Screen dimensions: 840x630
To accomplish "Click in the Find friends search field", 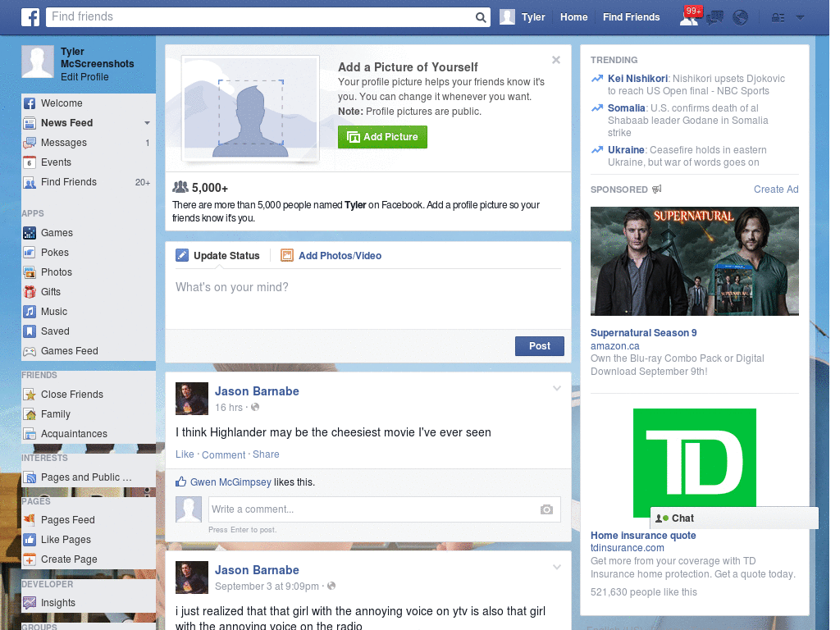I will pos(262,17).
